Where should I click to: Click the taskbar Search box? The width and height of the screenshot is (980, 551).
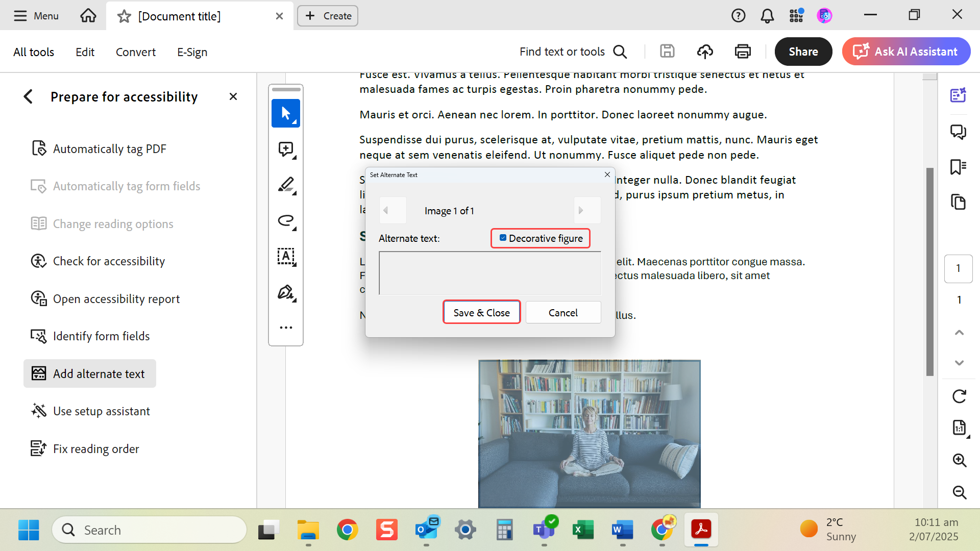tap(150, 530)
